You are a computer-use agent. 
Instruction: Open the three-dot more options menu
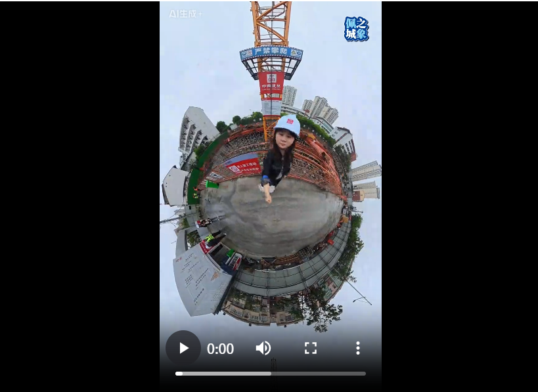click(357, 348)
